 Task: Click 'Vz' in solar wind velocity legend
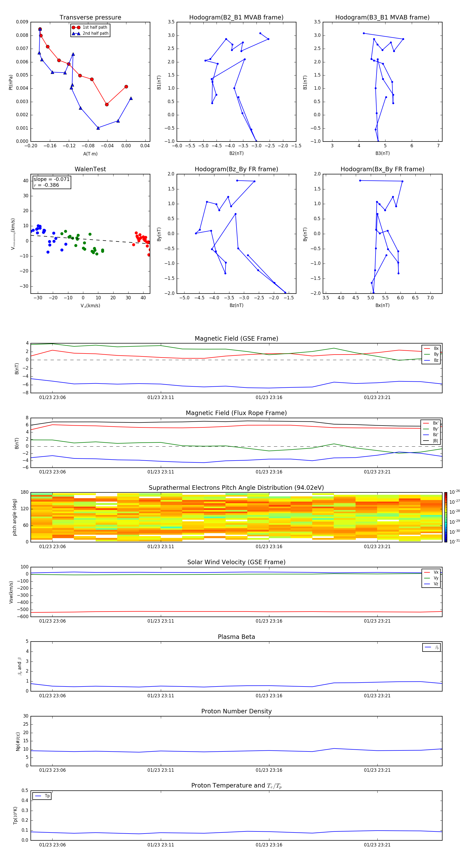click(431, 584)
